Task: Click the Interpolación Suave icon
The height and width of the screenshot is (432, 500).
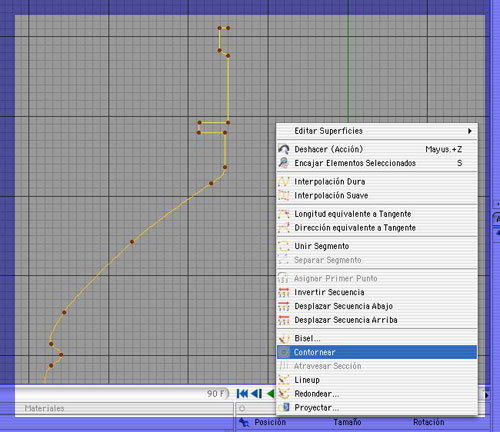Action: [284, 195]
